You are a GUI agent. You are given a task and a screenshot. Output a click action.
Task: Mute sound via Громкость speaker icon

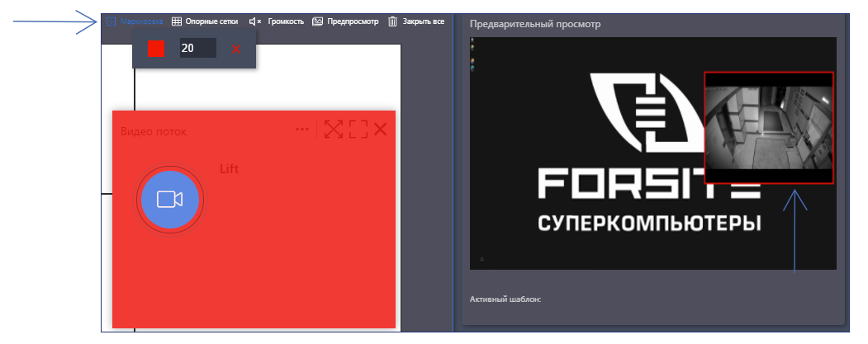[254, 21]
